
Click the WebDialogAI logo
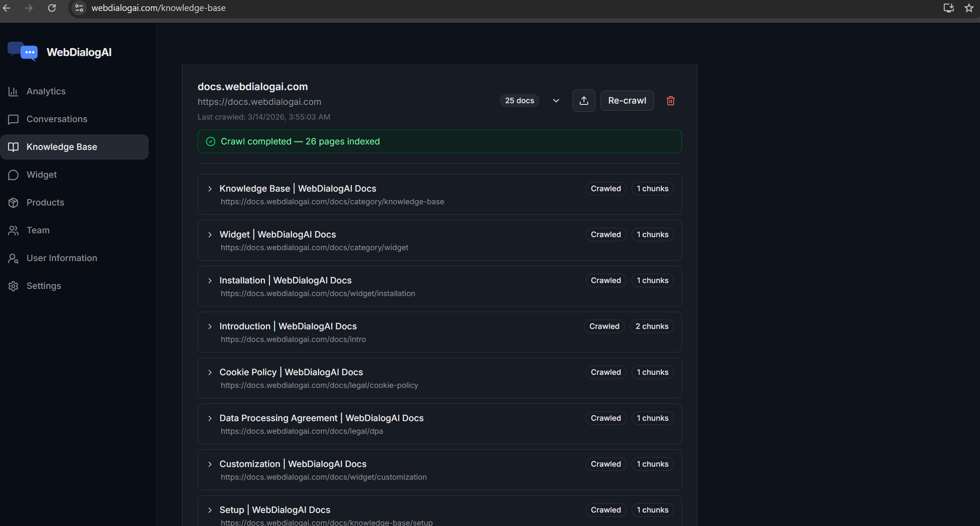[23, 52]
